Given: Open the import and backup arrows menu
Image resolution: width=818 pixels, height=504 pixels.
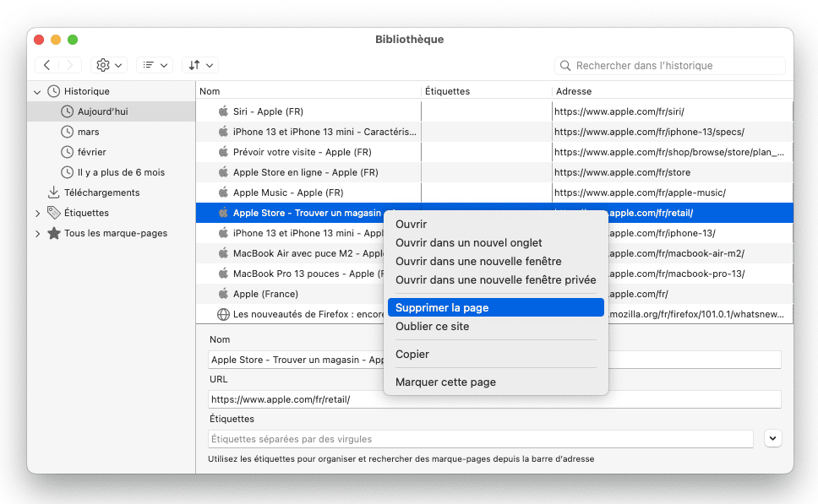Looking at the screenshot, I should pos(200,65).
